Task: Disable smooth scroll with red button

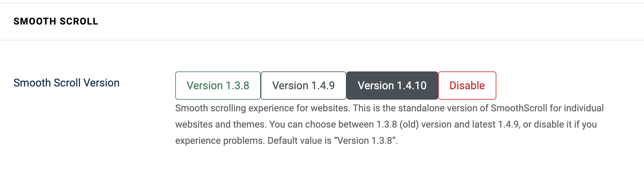Action: [467, 86]
